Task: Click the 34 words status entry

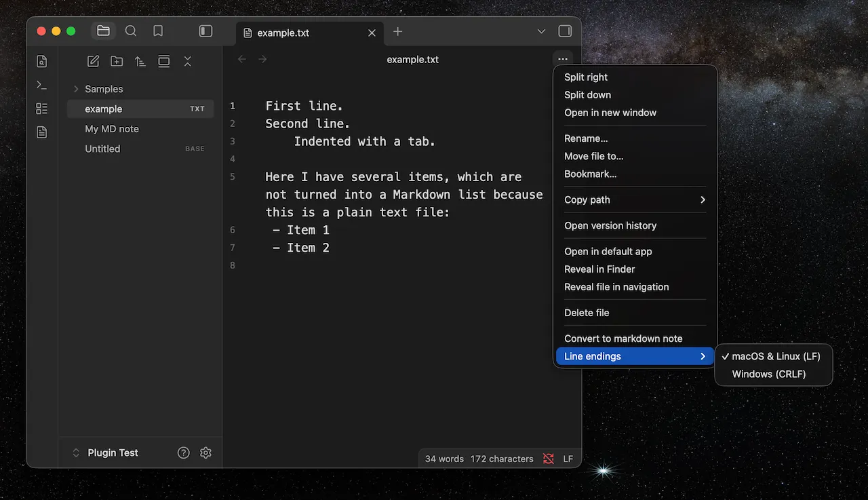Action: 444,459
